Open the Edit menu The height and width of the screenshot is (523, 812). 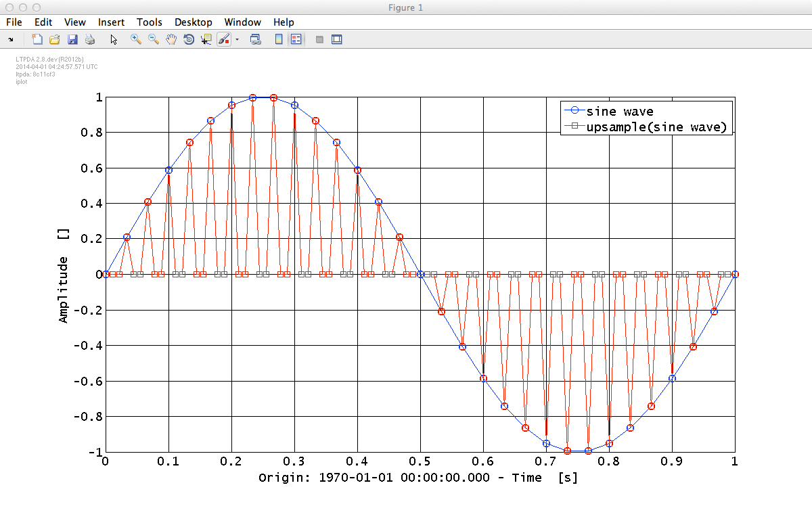pos(43,22)
